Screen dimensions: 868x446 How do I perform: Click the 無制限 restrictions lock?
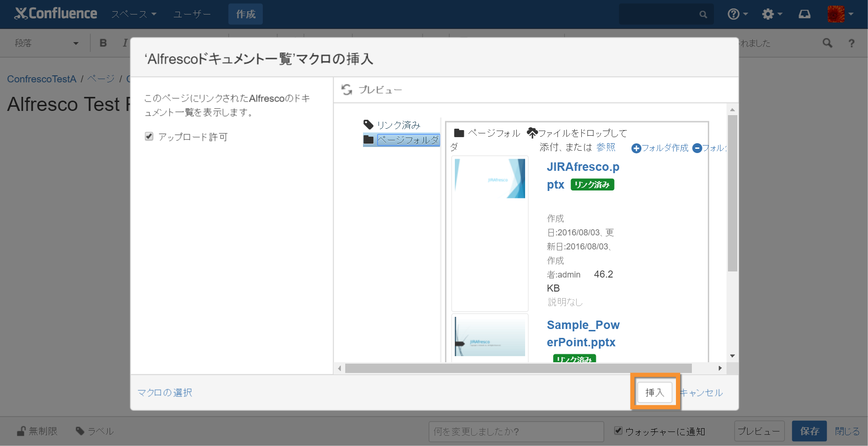(37, 431)
